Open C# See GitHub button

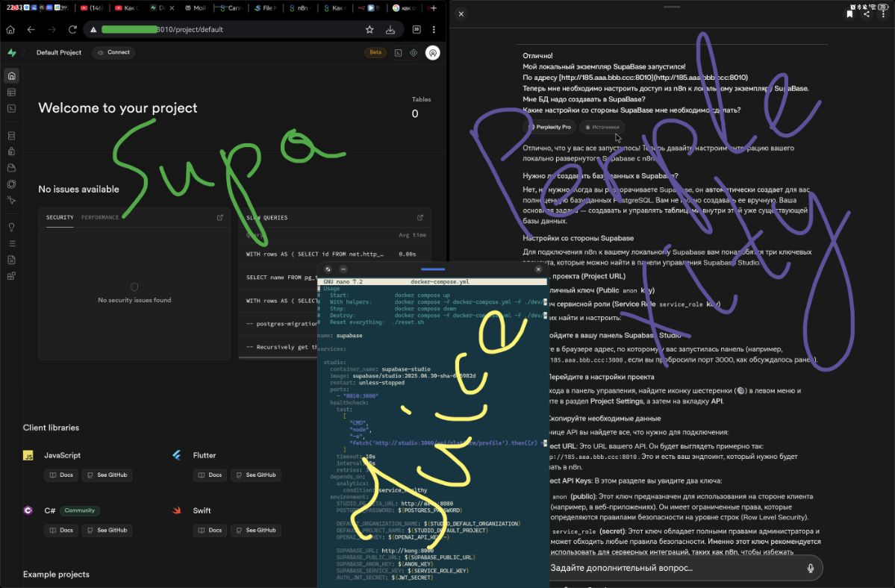107,531
